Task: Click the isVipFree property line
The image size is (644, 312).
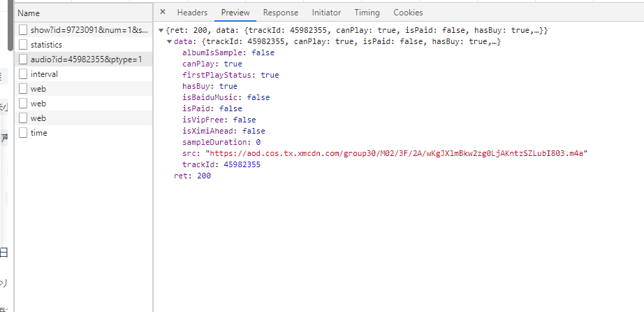Action: pyautogui.click(x=219, y=120)
